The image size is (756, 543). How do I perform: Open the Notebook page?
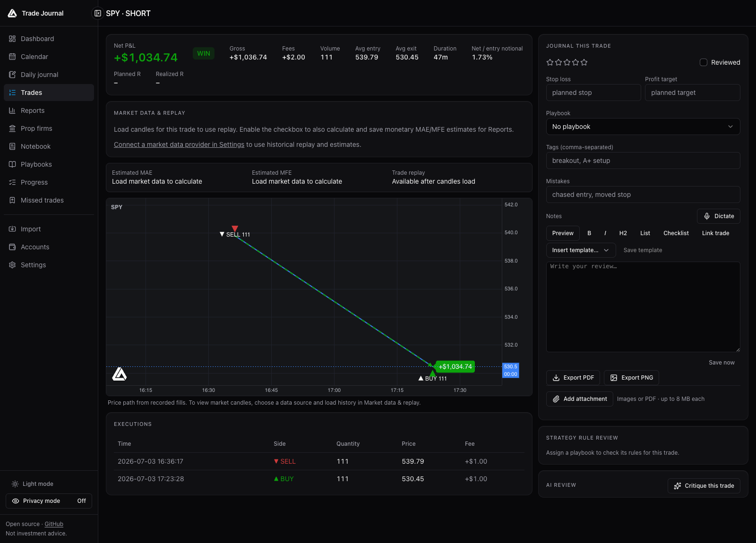coord(49,146)
